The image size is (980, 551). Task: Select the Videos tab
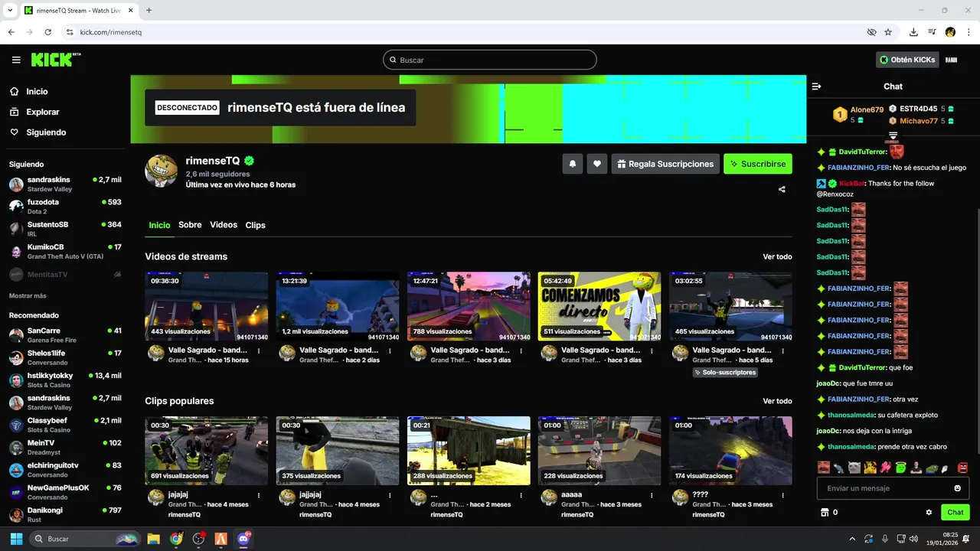point(224,225)
